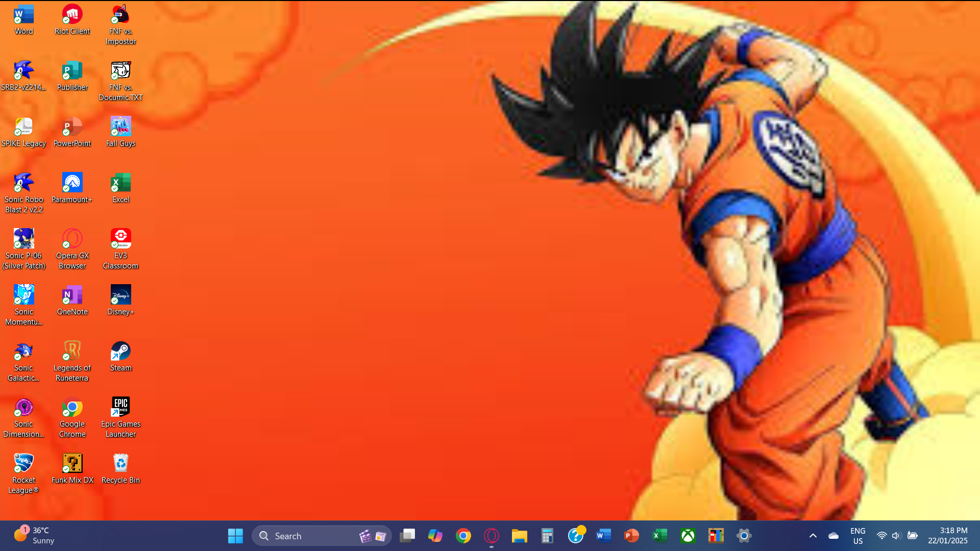Open the Xbox app from the taskbar
980x551 pixels.
(688, 536)
